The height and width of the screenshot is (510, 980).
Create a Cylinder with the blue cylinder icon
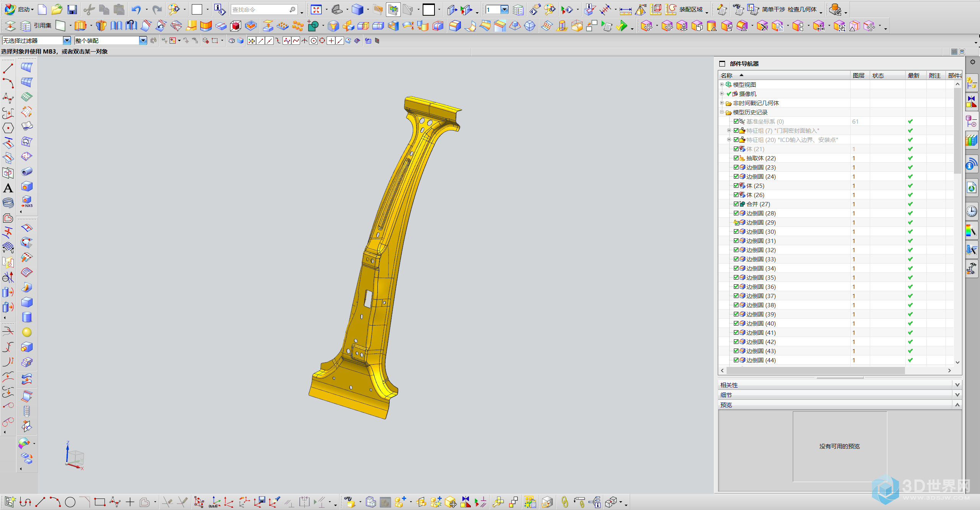pos(27,317)
